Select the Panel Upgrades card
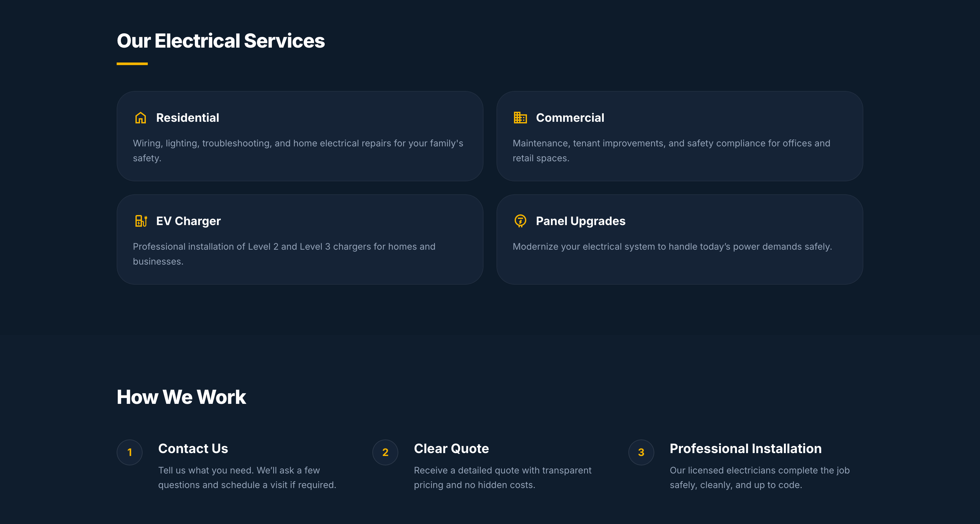The width and height of the screenshot is (980, 524). tap(680, 240)
